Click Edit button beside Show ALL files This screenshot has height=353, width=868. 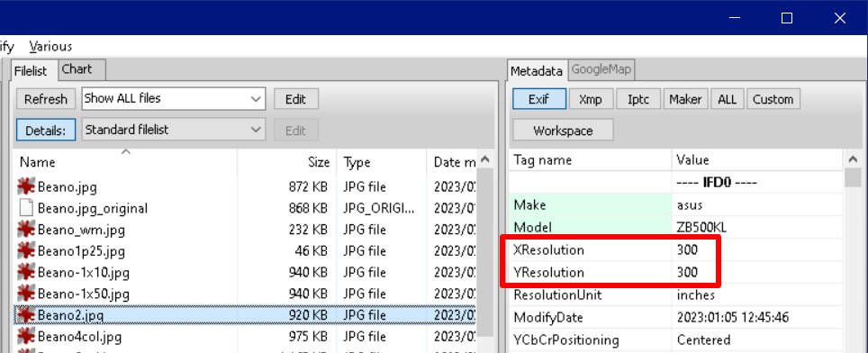pyautogui.click(x=295, y=99)
